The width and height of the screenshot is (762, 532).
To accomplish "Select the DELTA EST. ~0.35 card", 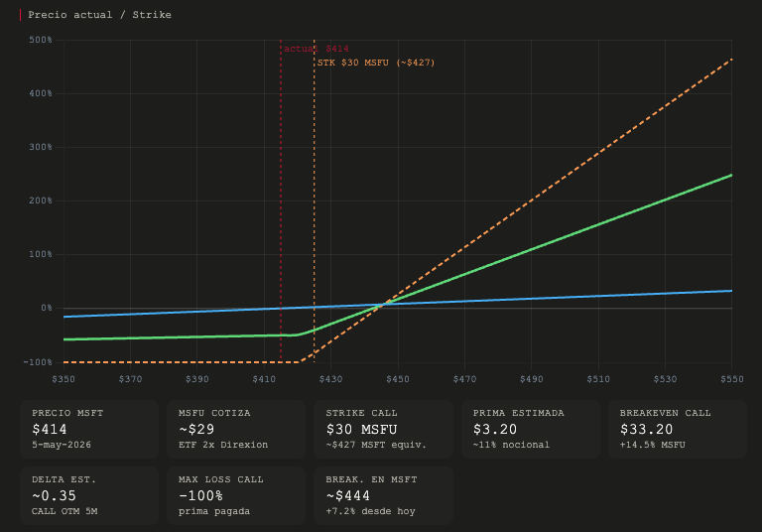I will click(x=89, y=495).
